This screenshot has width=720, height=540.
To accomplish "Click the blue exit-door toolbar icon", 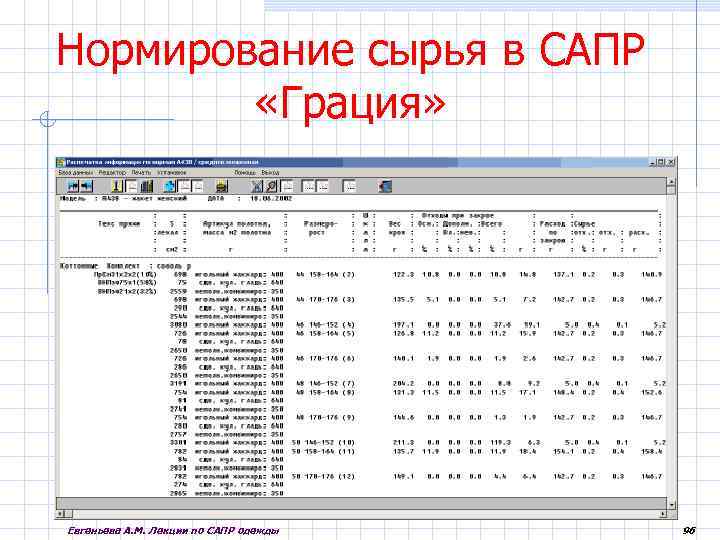I will (x=386, y=186).
